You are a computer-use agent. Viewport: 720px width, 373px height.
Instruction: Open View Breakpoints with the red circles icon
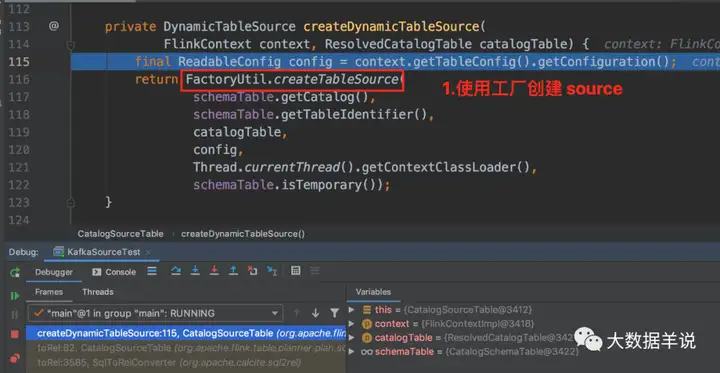15,357
